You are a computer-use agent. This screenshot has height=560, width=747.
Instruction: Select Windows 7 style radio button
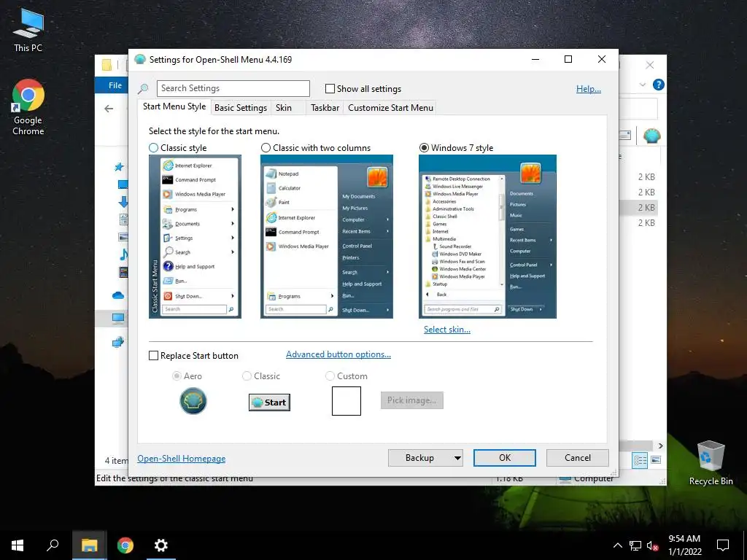pos(424,147)
